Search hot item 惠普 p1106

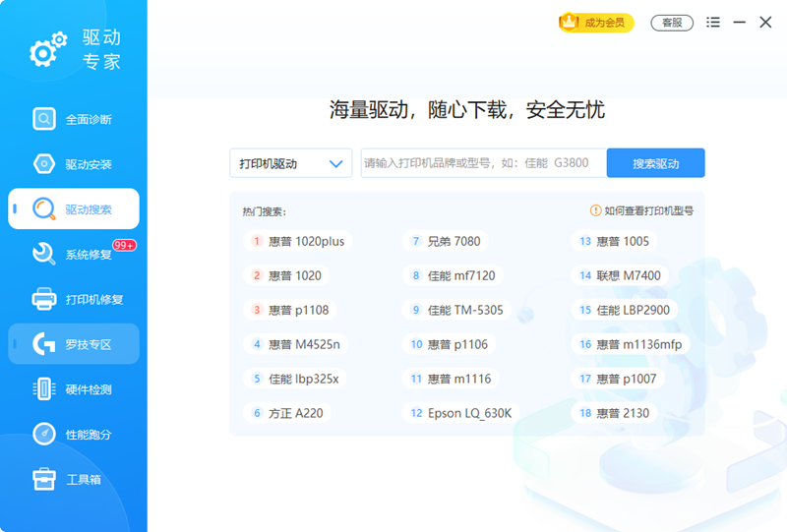click(449, 344)
